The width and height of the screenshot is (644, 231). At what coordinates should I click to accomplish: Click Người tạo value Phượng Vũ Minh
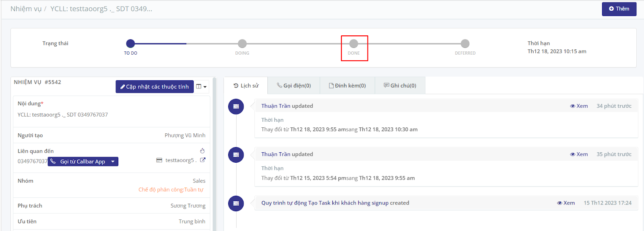185,135
